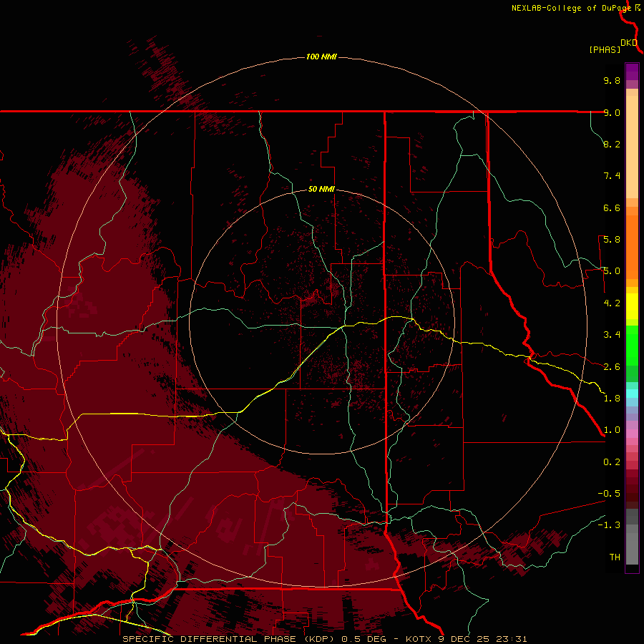Select the 9.8 value on the color scale
Viewport: 644px width, 644px height.
click(612, 80)
